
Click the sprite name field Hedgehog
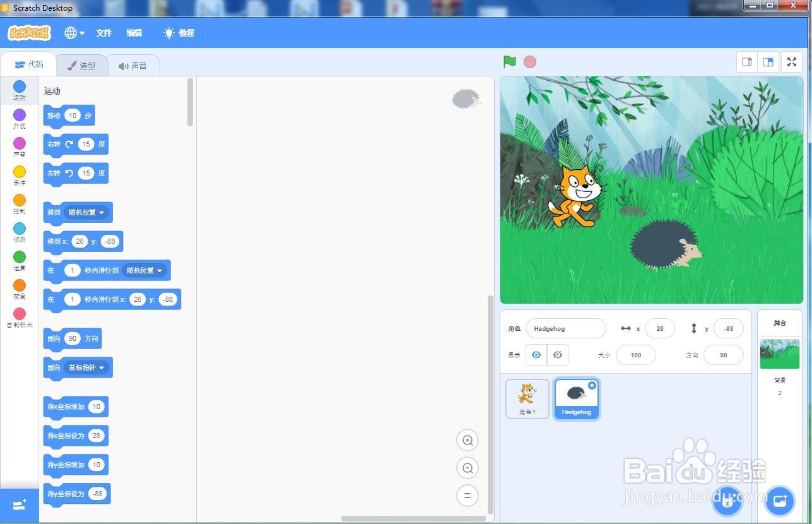click(x=565, y=328)
